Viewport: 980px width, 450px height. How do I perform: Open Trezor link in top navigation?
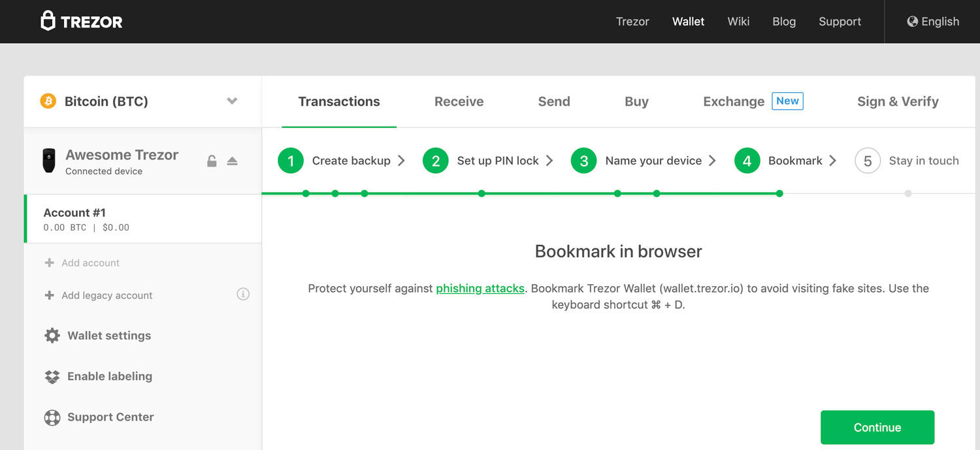coord(632,22)
